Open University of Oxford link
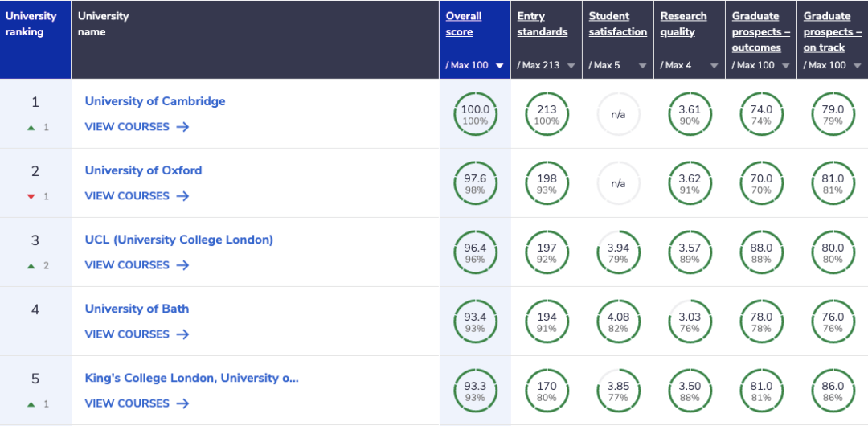The height and width of the screenshot is (426, 868). (143, 170)
